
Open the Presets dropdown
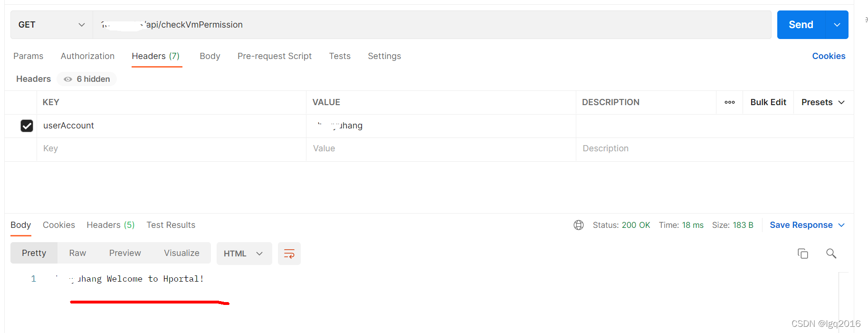pyautogui.click(x=822, y=102)
